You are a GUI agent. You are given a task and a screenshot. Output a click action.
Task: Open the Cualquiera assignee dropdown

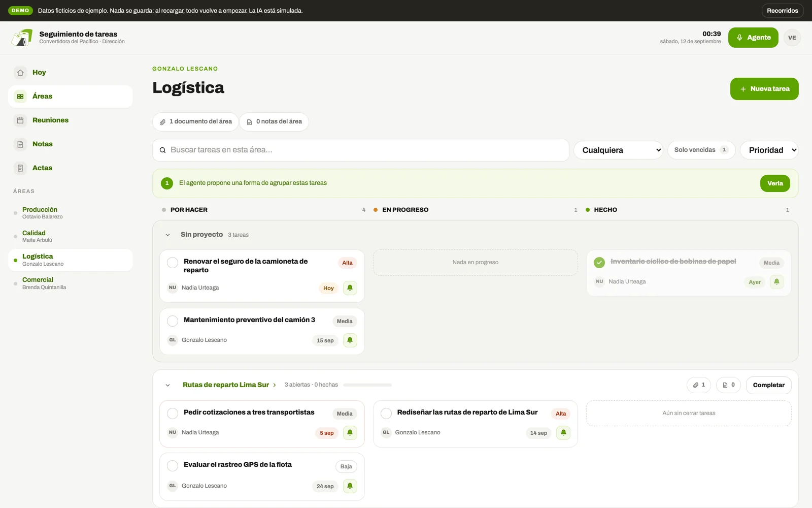pyautogui.click(x=618, y=150)
